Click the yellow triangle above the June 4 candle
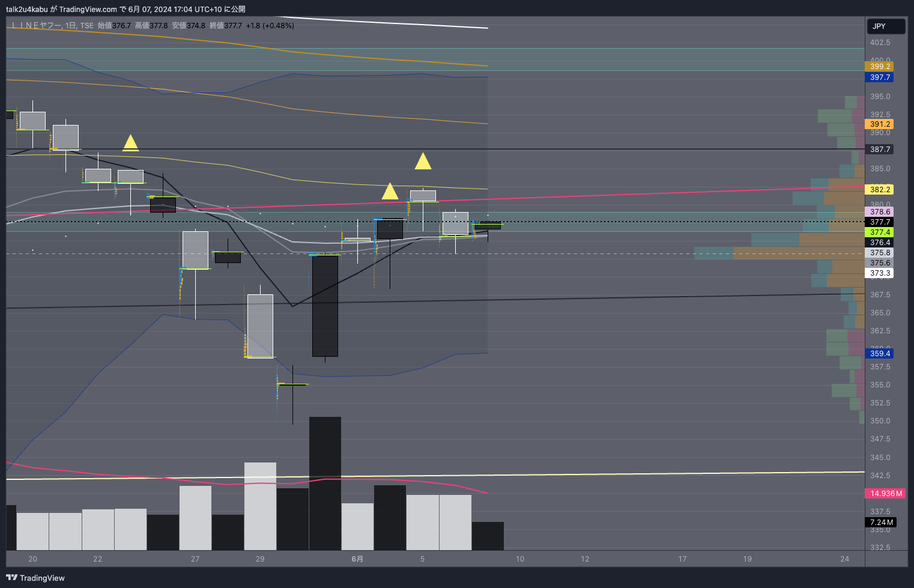Screen dimensions: 914x588 click(x=390, y=191)
